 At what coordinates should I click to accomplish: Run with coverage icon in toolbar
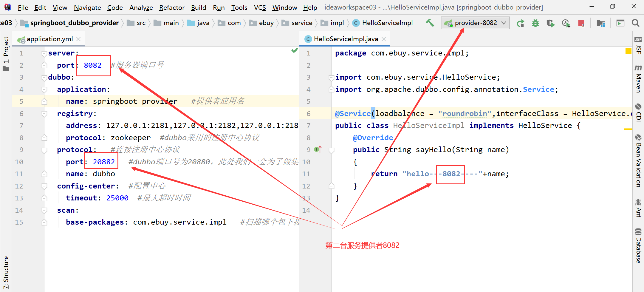point(551,23)
